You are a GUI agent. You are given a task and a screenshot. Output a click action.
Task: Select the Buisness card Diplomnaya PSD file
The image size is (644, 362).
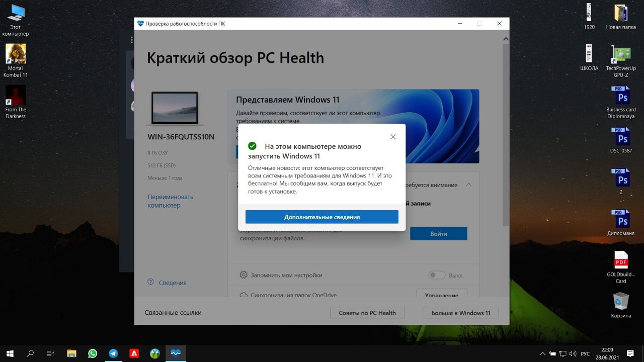pyautogui.click(x=621, y=102)
